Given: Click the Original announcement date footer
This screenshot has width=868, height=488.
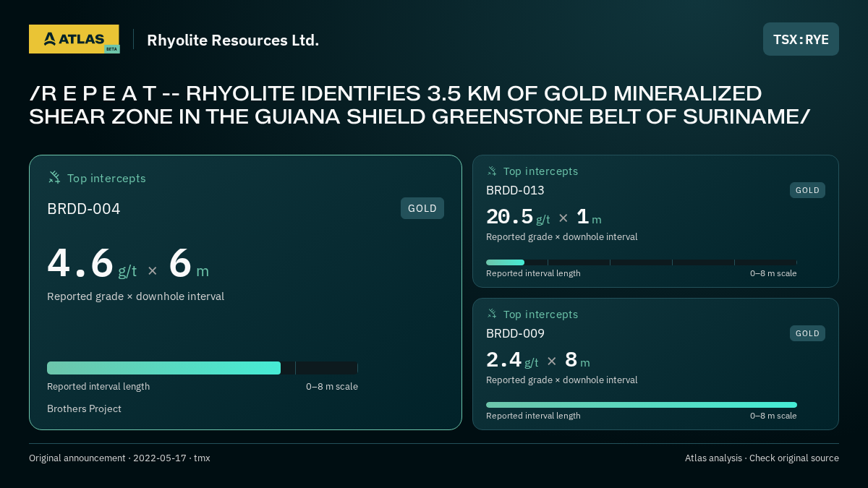Looking at the screenshot, I should coord(119,458).
